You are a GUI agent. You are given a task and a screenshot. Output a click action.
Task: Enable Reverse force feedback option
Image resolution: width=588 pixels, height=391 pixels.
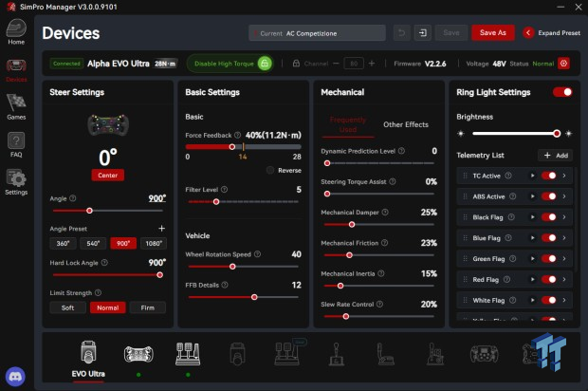tap(270, 171)
